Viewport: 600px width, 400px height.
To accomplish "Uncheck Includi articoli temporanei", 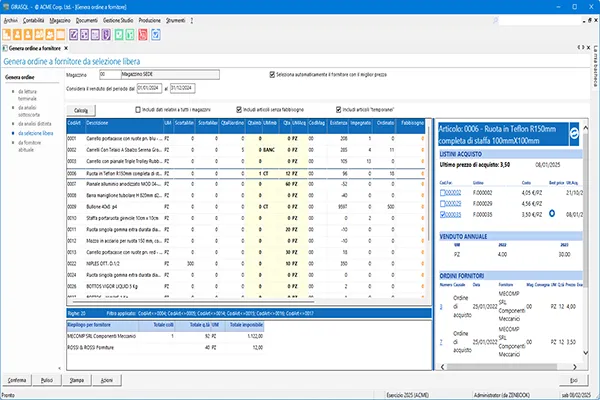I will tap(338, 109).
